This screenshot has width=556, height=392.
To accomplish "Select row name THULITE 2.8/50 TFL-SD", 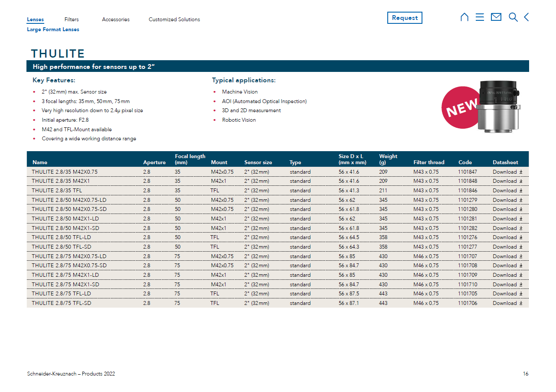I will pyautogui.click(x=61, y=247).
